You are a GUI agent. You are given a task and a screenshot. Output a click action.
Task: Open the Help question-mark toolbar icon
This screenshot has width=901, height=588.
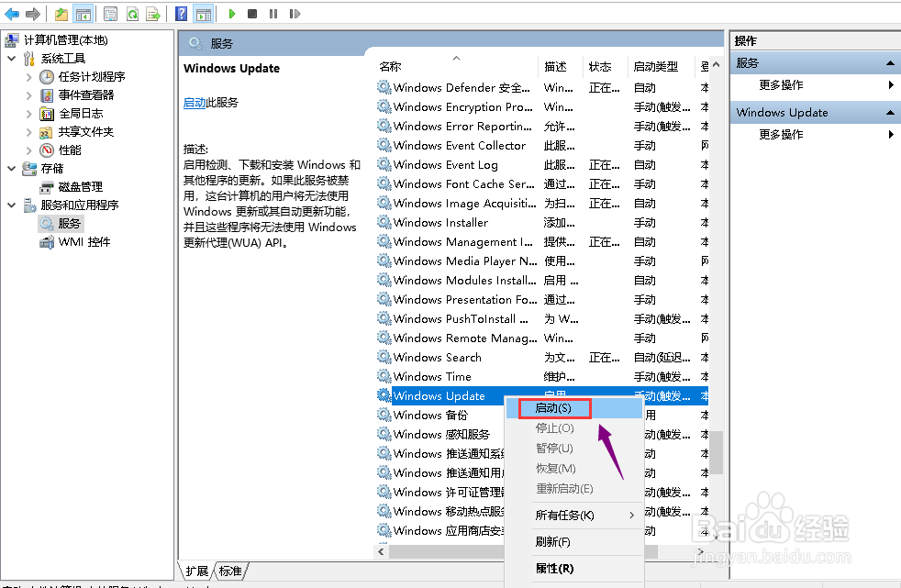181,14
